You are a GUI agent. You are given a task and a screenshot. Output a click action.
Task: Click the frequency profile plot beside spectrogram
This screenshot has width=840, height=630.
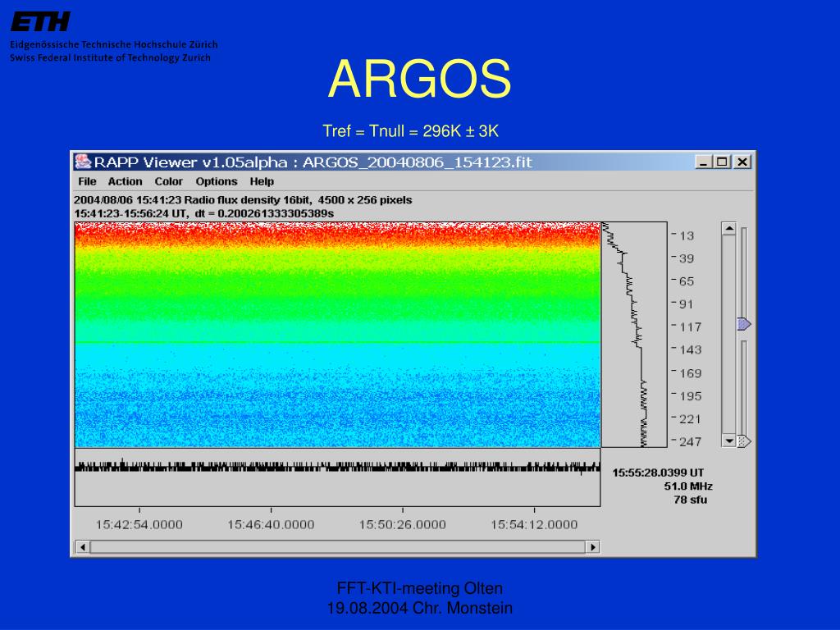634,335
